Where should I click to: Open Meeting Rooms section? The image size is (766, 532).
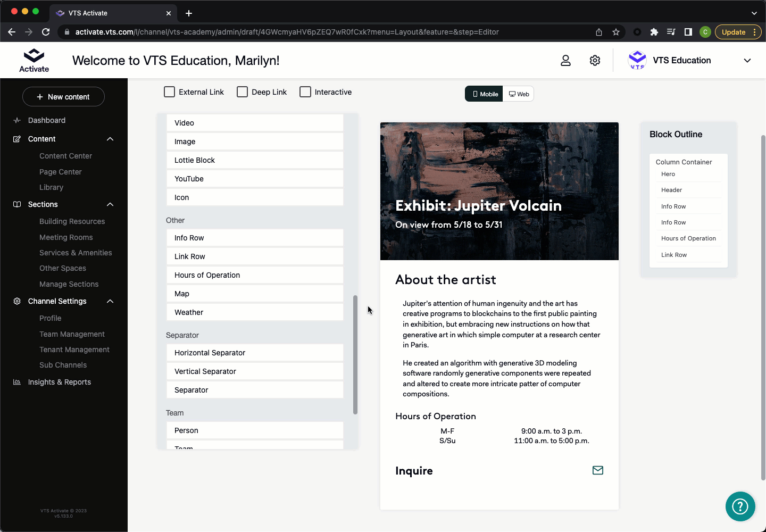[66, 237]
